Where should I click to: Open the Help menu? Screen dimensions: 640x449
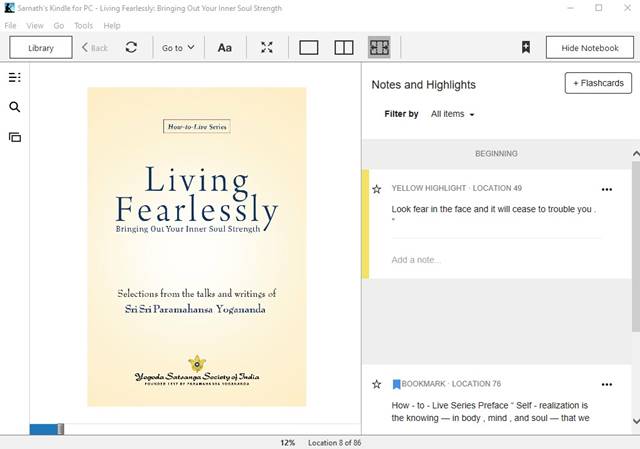coord(112,26)
